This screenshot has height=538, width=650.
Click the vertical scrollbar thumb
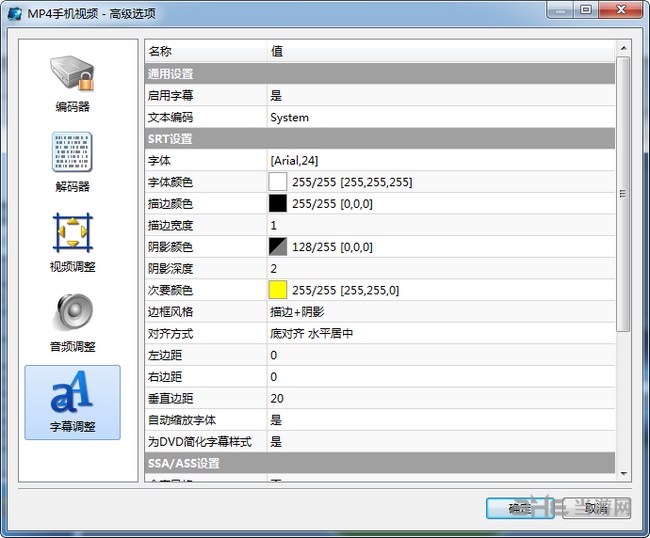pos(623,194)
